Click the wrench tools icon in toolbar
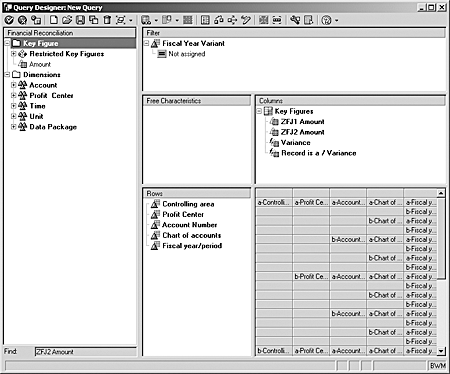Viewport: 450px width, 374px height. [x=295, y=20]
